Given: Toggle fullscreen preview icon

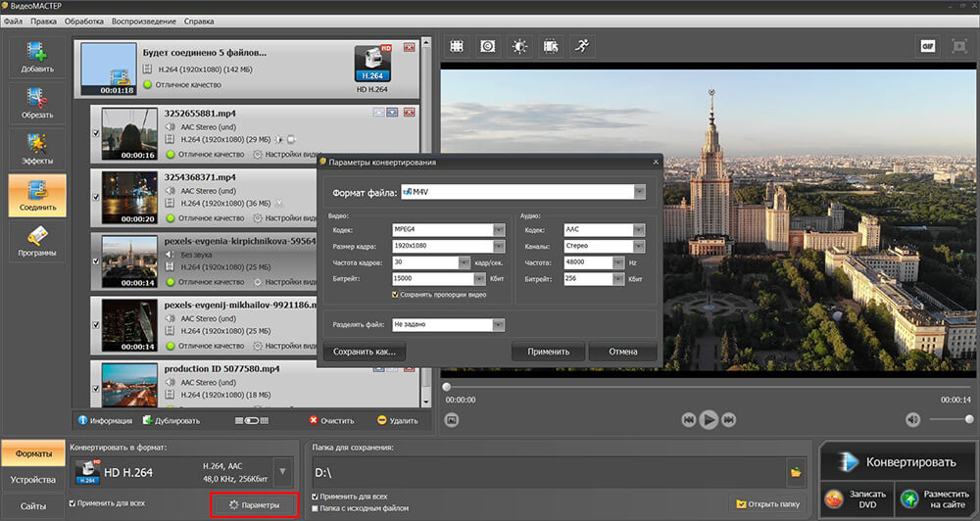Looking at the screenshot, I should (958, 46).
